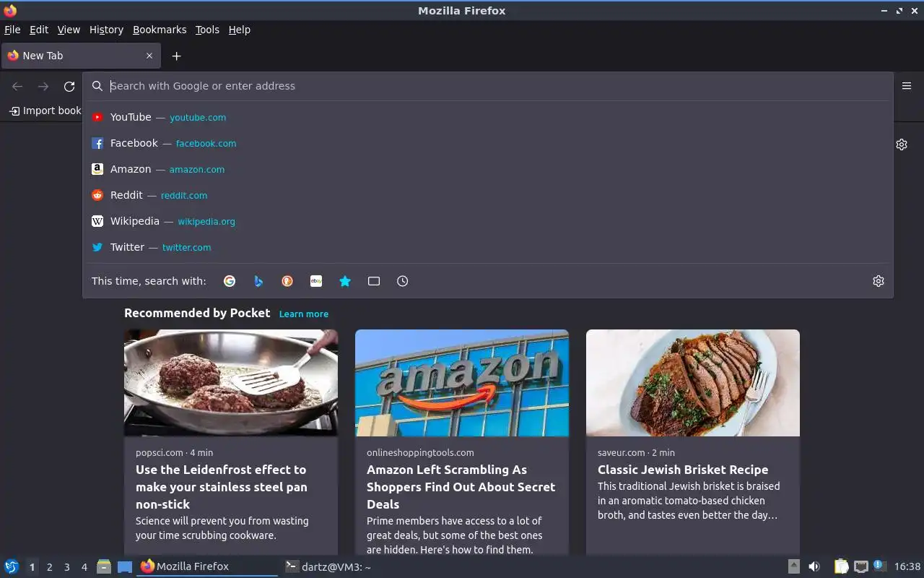Open the file manager taskbar icon
The image size is (924, 578).
104,566
